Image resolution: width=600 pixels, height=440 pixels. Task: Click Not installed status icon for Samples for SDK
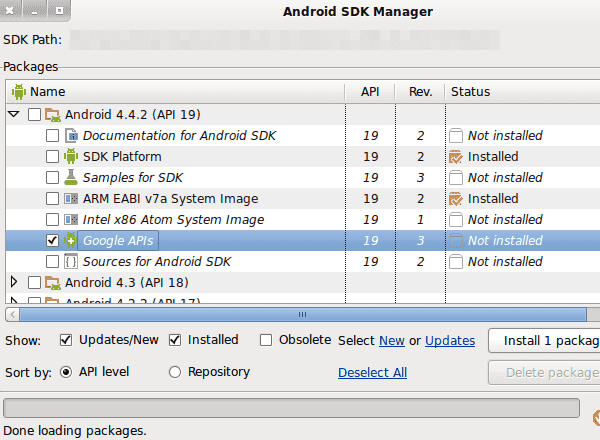pyautogui.click(x=456, y=178)
